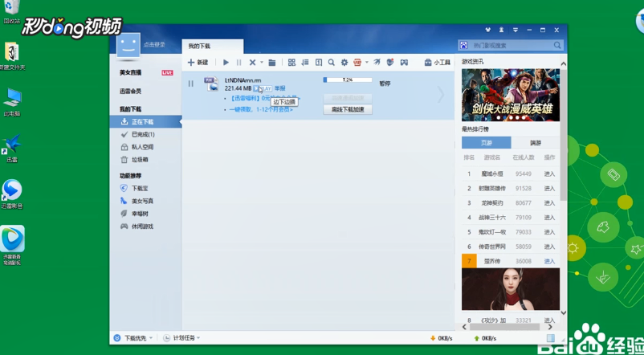Screen dimensions: 644x355
Task: Click the 新建 new download button
Action: click(198, 63)
